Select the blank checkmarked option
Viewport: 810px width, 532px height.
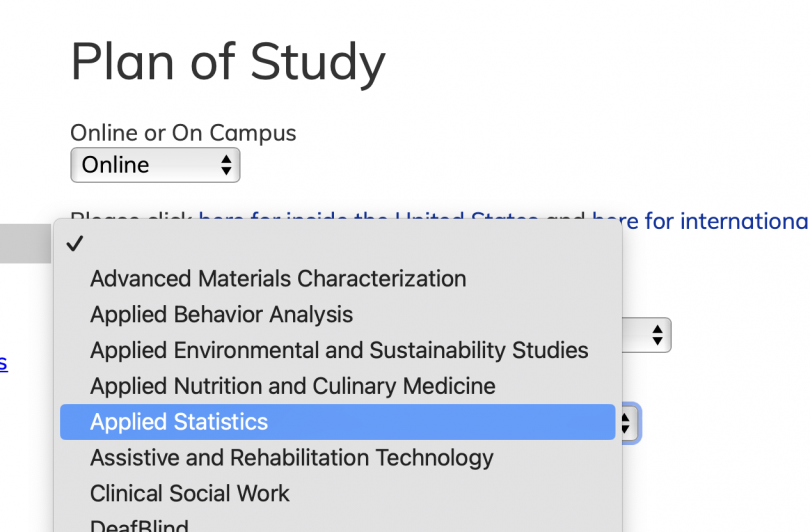coord(75,243)
